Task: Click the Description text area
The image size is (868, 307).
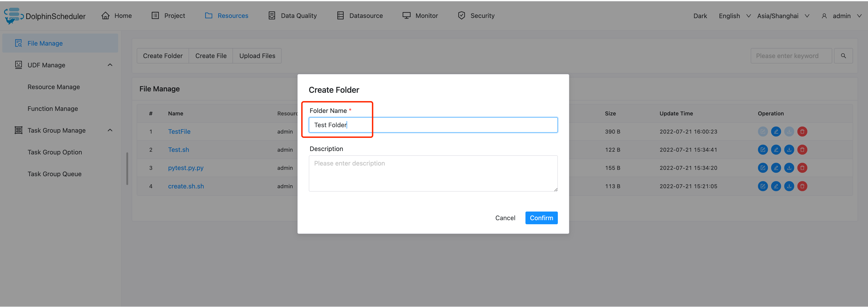Action: click(x=433, y=173)
